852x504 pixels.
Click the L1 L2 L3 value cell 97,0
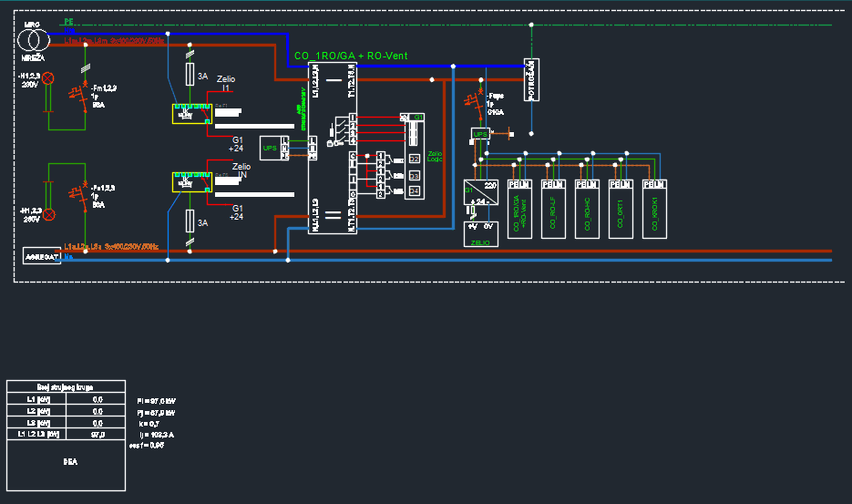pos(98,436)
